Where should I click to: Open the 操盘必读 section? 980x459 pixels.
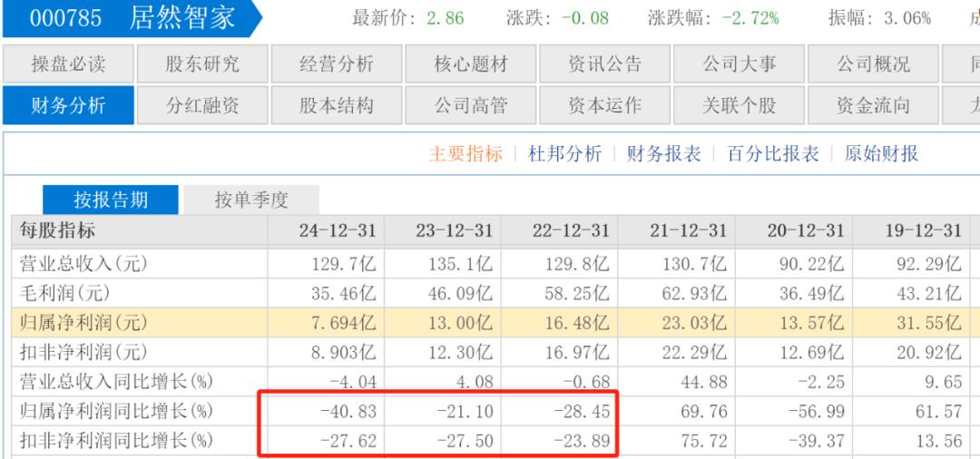click(x=68, y=63)
